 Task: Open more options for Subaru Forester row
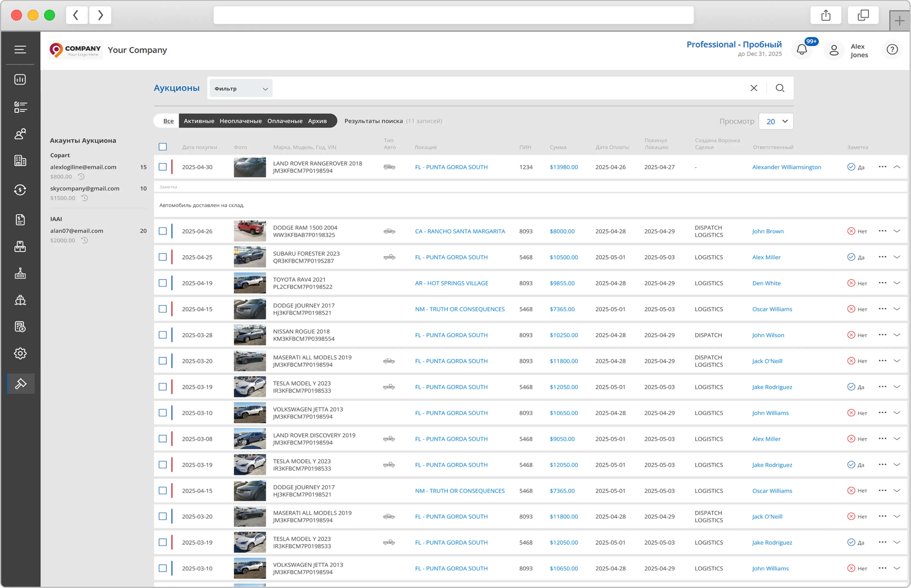(882, 257)
